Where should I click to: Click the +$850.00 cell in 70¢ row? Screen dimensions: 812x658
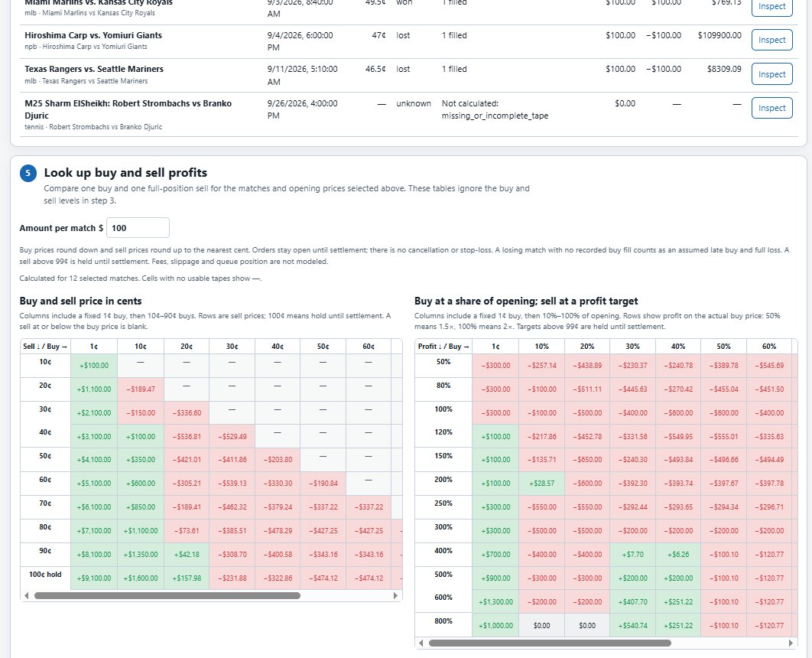click(141, 507)
